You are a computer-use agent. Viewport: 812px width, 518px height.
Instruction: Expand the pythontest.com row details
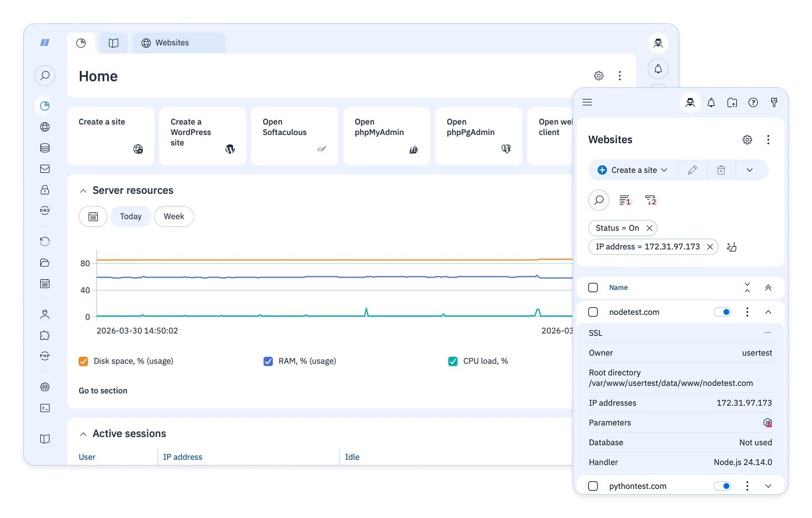click(x=768, y=486)
